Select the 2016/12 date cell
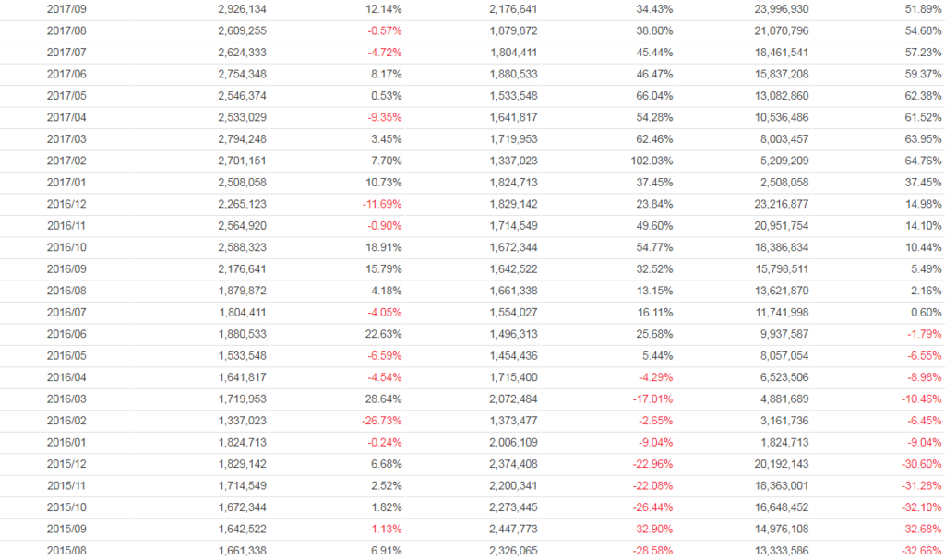Image resolution: width=945 pixels, height=560 pixels. click(x=66, y=204)
